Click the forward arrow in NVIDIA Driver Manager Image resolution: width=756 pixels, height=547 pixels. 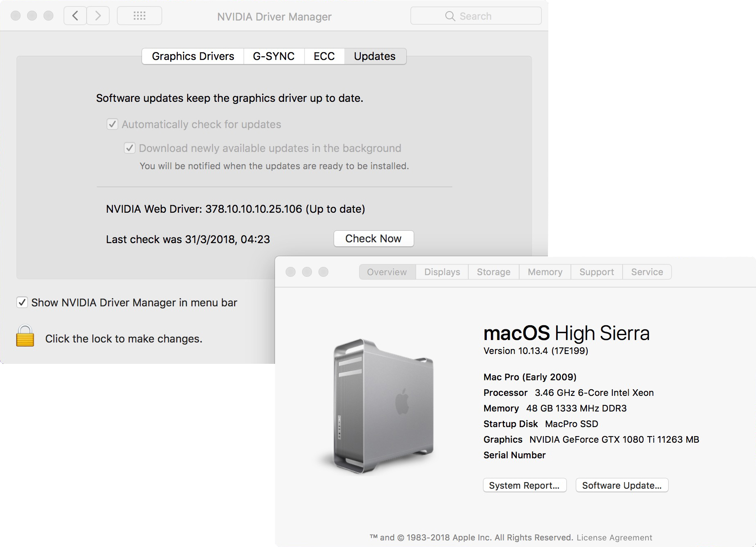pyautogui.click(x=98, y=16)
